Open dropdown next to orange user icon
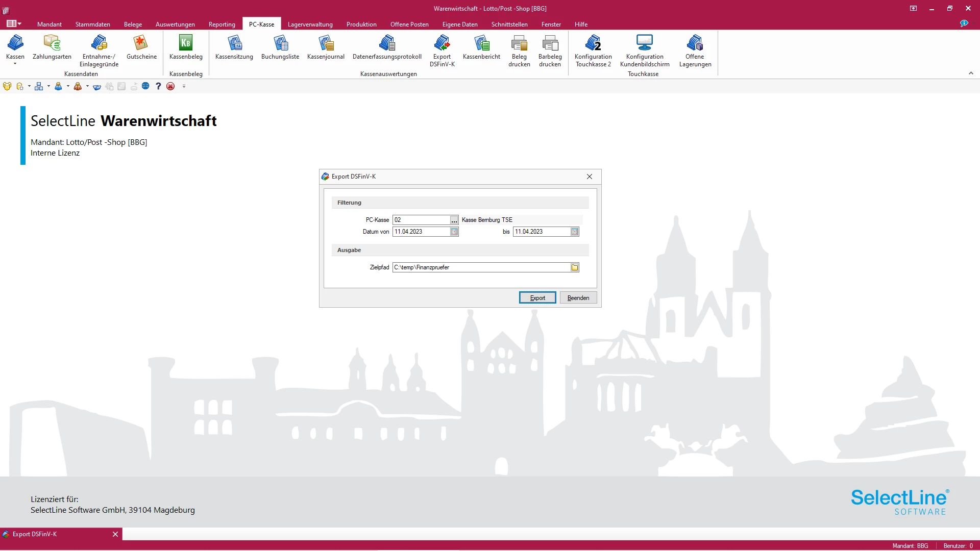The image size is (980, 551). (x=87, y=86)
